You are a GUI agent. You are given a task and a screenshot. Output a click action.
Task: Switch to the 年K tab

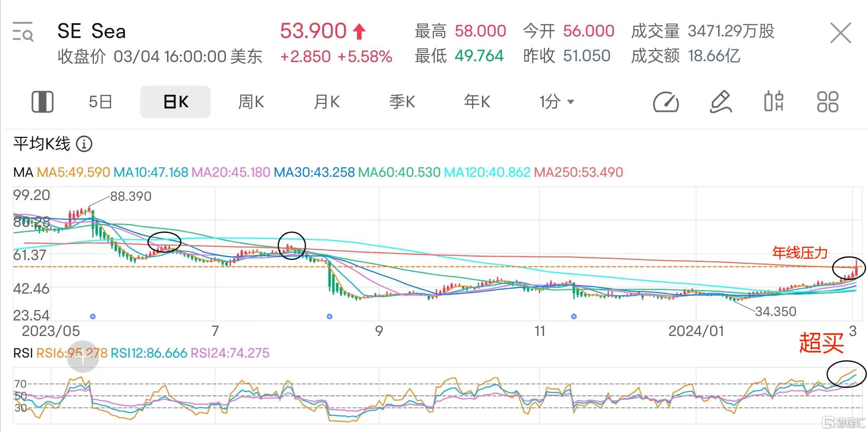[477, 102]
